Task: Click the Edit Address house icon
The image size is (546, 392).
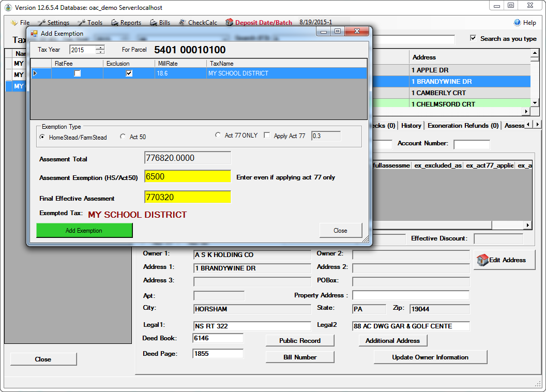Action: tap(482, 260)
